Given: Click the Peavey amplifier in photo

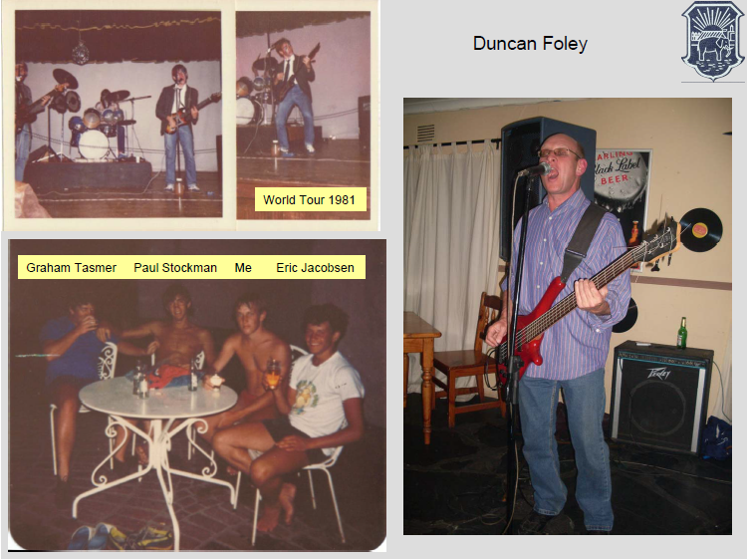Looking at the screenshot, I should point(661,397).
